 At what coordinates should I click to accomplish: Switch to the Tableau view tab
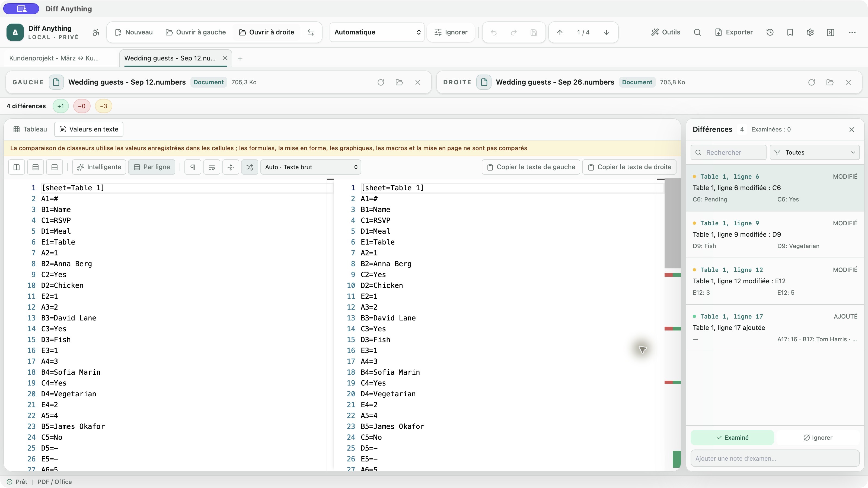pyautogui.click(x=30, y=129)
